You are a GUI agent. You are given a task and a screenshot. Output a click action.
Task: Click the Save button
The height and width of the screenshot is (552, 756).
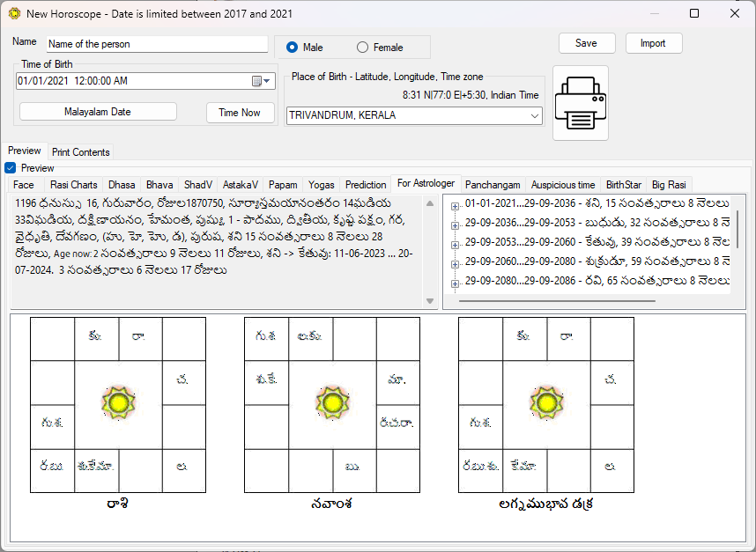586,43
